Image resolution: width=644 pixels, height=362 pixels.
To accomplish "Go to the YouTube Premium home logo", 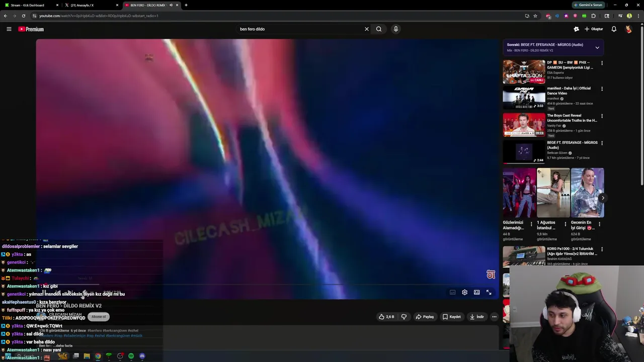I will (x=31, y=29).
